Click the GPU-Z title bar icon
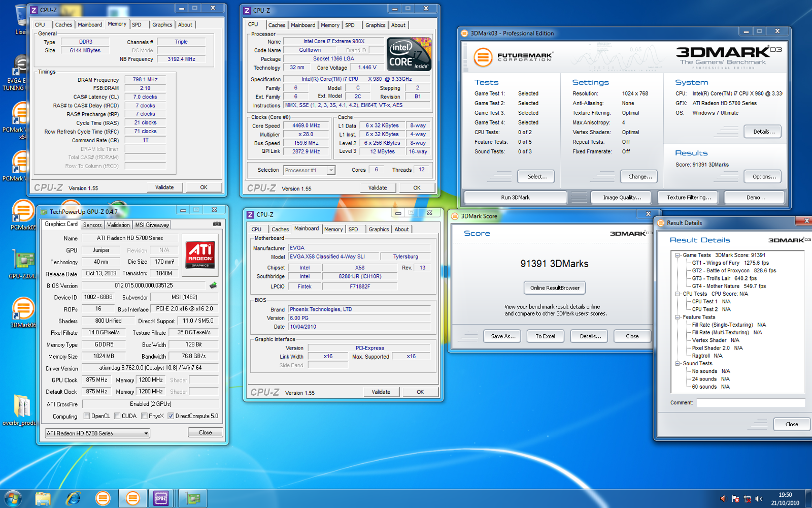 click(44, 211)
